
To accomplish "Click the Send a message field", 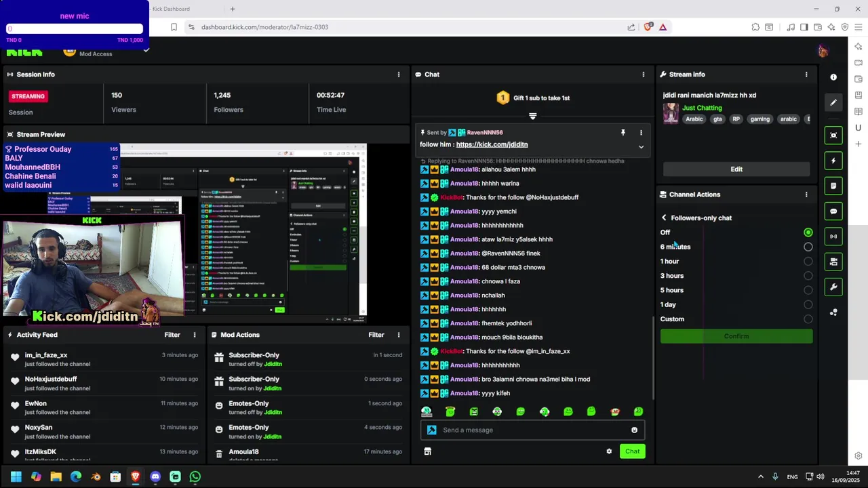I will click(x=532, y=430).
